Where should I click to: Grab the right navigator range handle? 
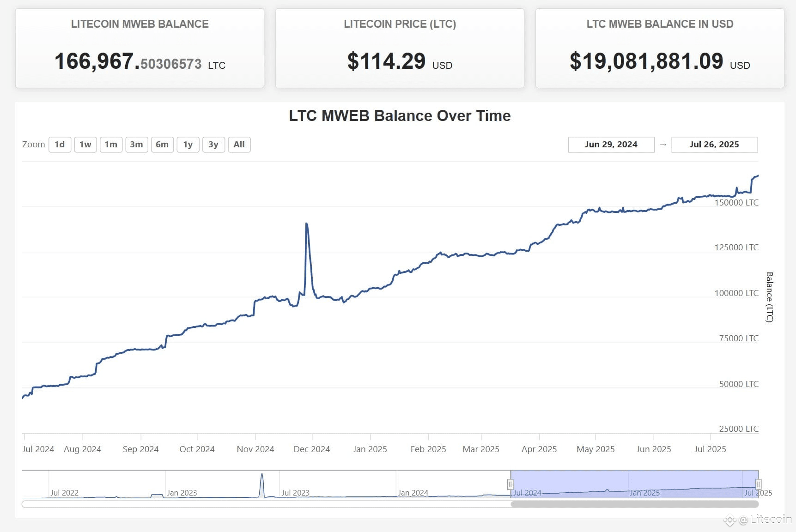(758, 484)
